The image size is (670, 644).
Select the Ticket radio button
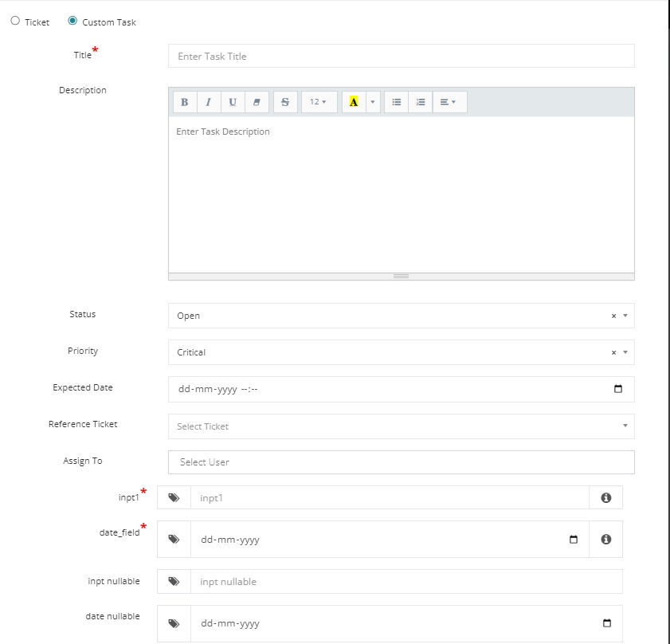point(15,21)
